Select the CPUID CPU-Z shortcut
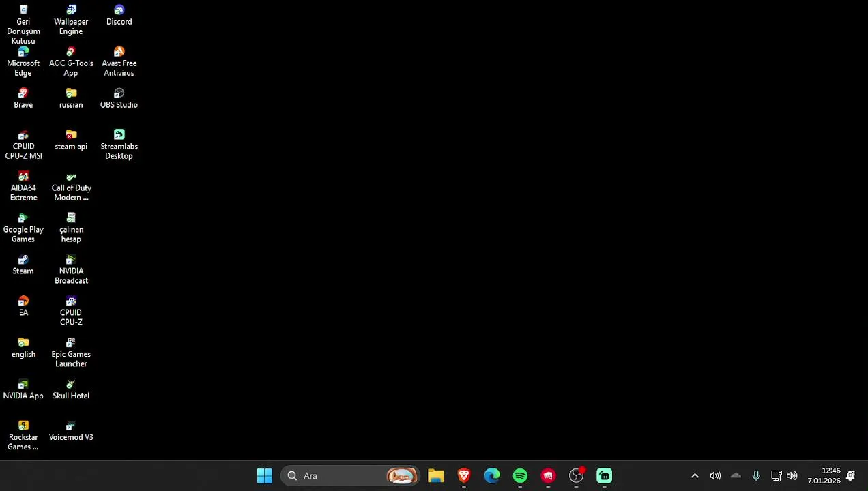This screenshot has width=868, height=491. click(x=71, y=311)
